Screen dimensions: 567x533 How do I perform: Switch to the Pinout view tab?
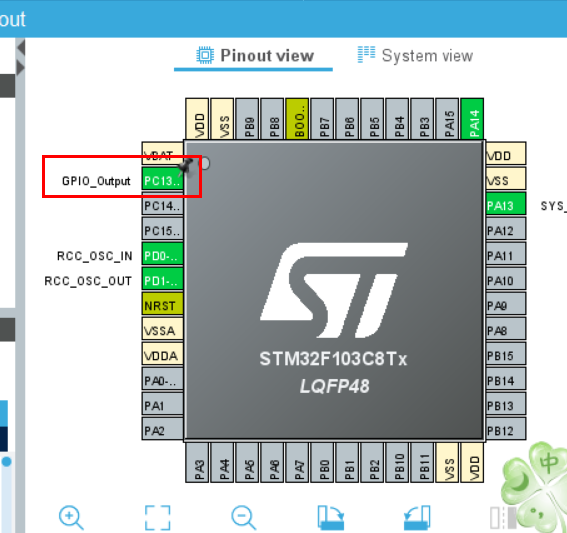[x=255, y=55]
